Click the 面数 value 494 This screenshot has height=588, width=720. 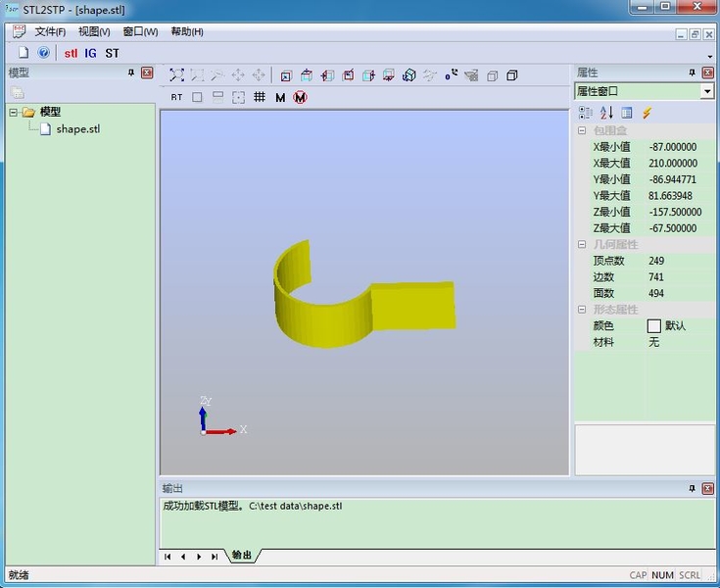[x=656, y=294]
